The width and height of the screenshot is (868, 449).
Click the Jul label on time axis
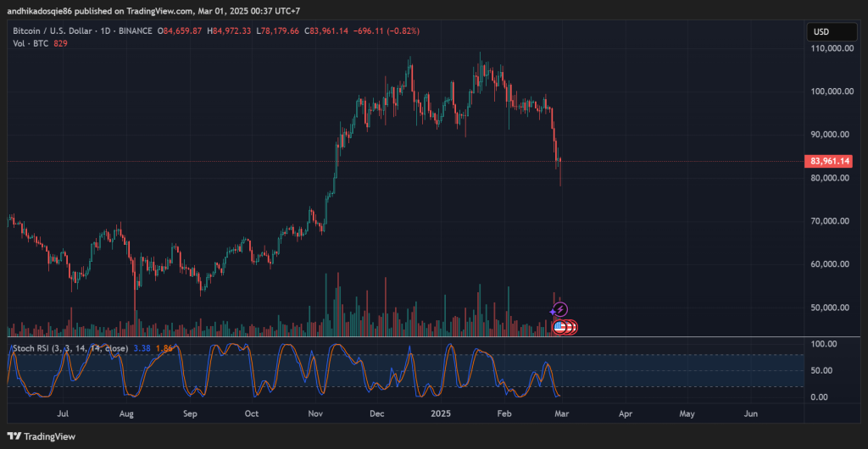[63, 413]
